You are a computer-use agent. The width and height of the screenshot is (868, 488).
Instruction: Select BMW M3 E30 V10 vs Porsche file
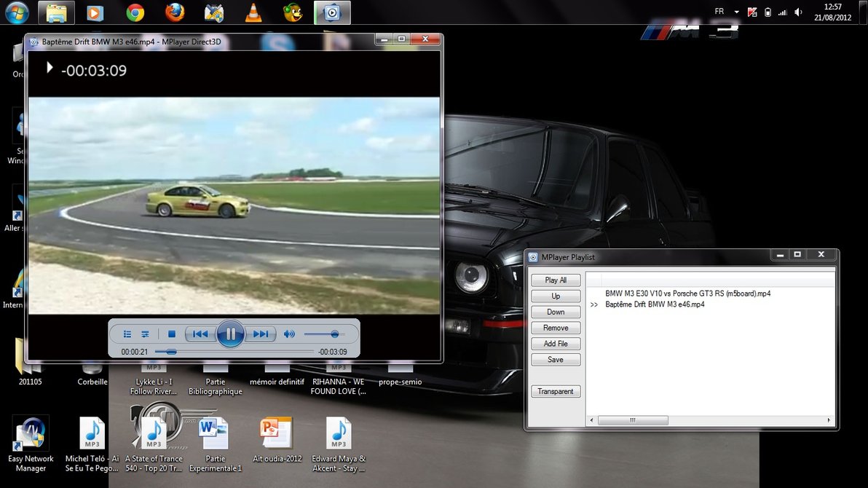point(687,294)
